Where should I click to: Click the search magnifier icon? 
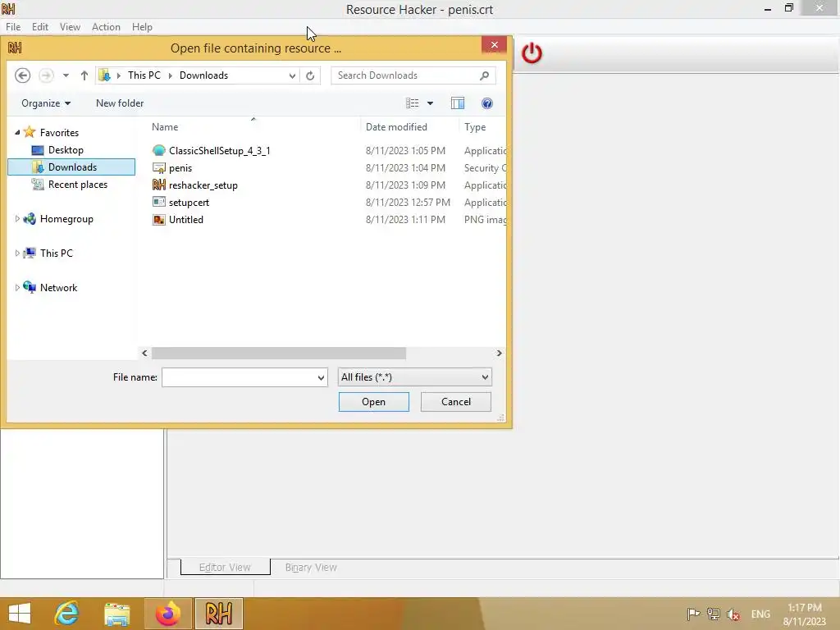484,75
